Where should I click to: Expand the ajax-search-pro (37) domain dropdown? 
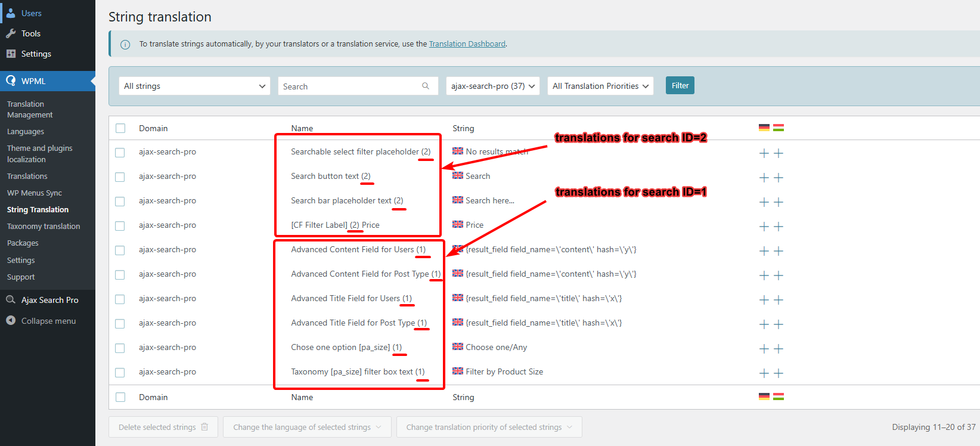pyautogui.click(x=492, y=86)
